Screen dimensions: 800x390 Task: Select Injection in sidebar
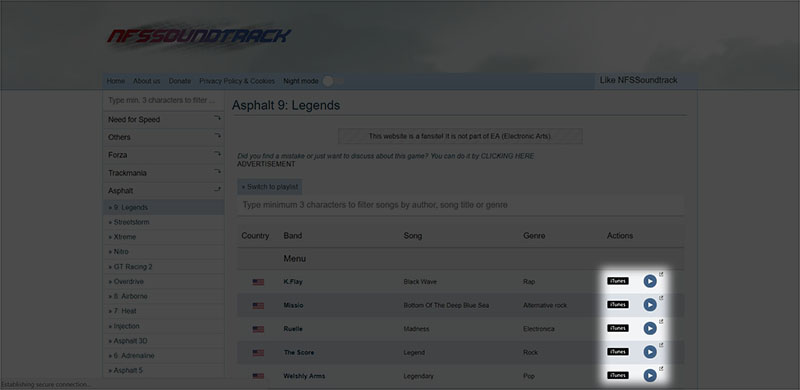(x=163, y=326)
